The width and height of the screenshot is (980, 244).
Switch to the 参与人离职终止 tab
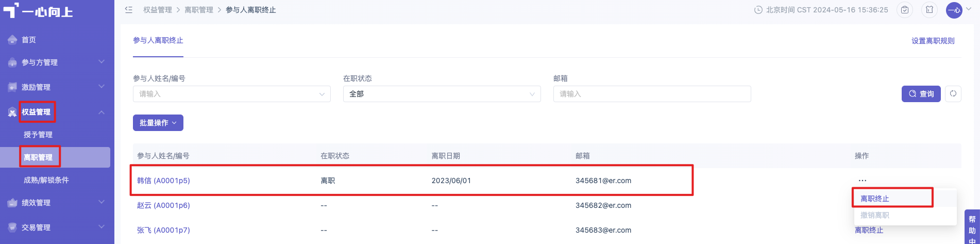pos(158,40)
